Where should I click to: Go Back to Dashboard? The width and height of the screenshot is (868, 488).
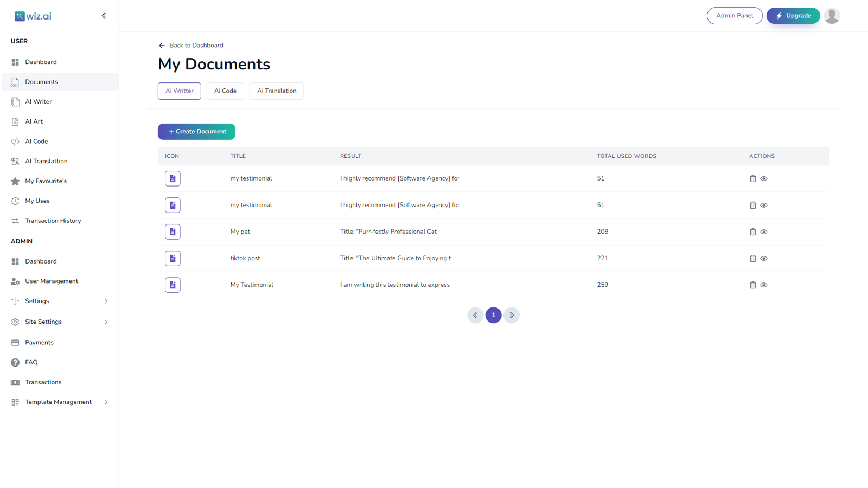(x=190, y=45)
